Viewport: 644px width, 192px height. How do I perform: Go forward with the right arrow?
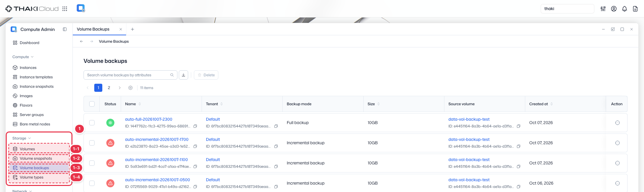[x=92, y=41]
